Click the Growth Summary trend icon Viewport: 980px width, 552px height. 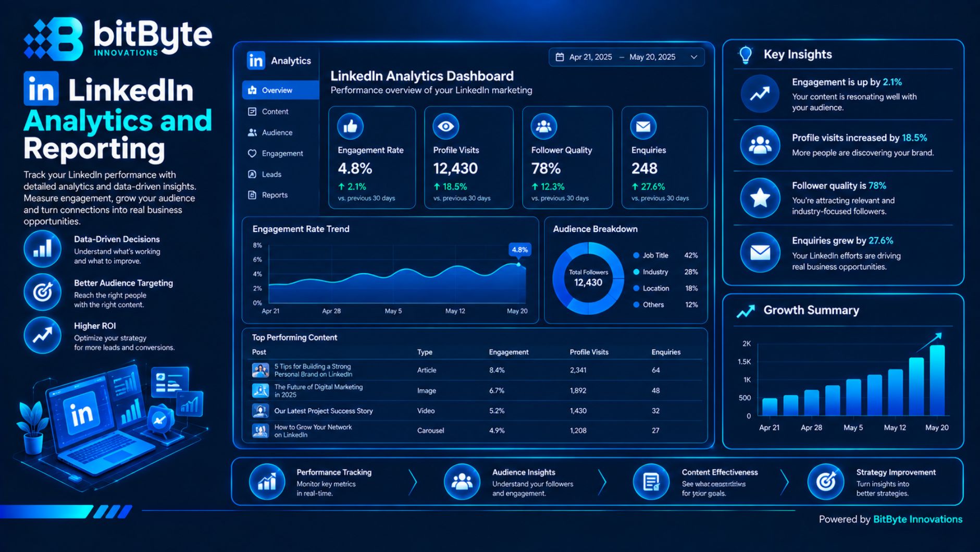click(x=746, y=311)
